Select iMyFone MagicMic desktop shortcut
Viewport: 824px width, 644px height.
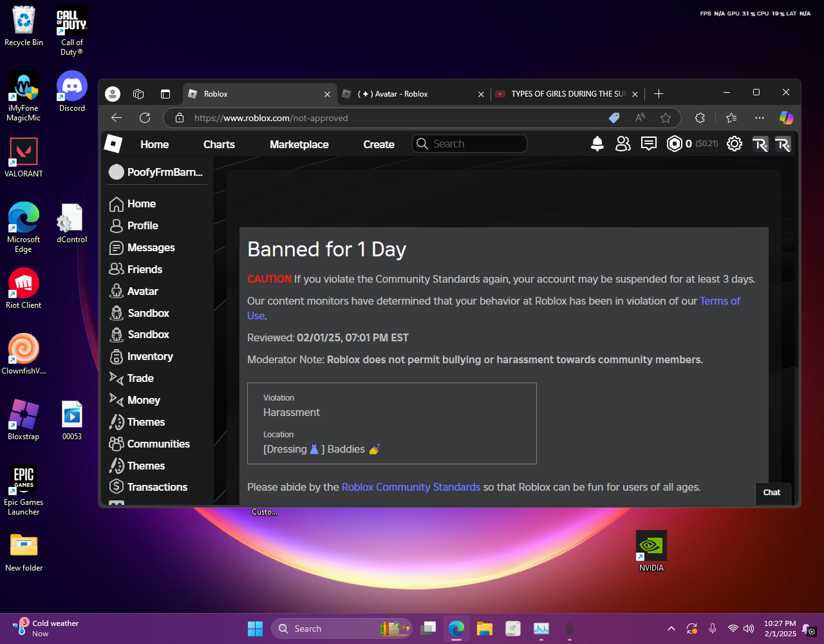pos(24,96)
